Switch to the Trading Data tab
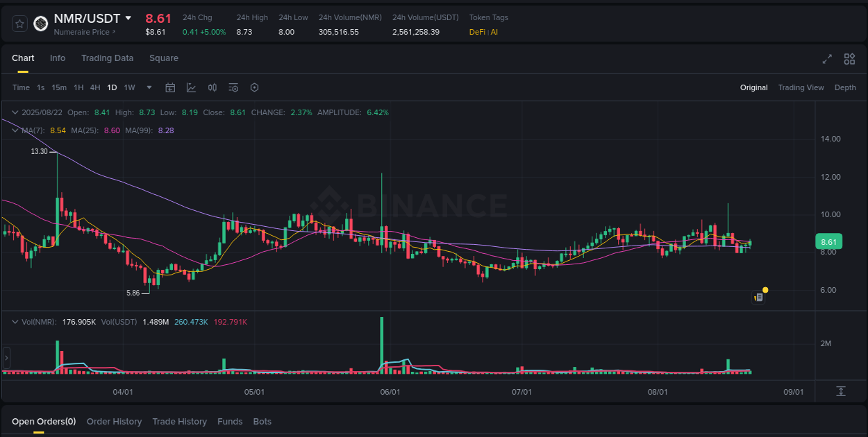The image size is (868, 437). 107,58
